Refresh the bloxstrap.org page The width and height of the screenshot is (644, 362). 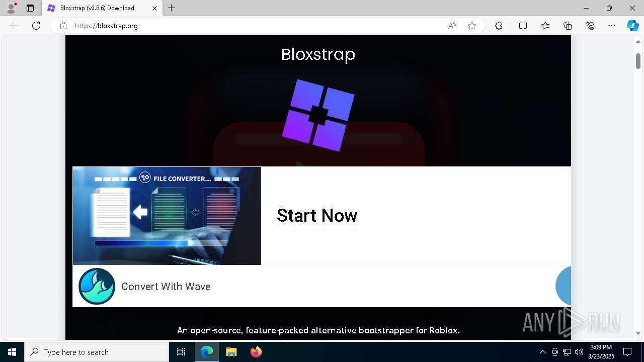pos(36,26)
